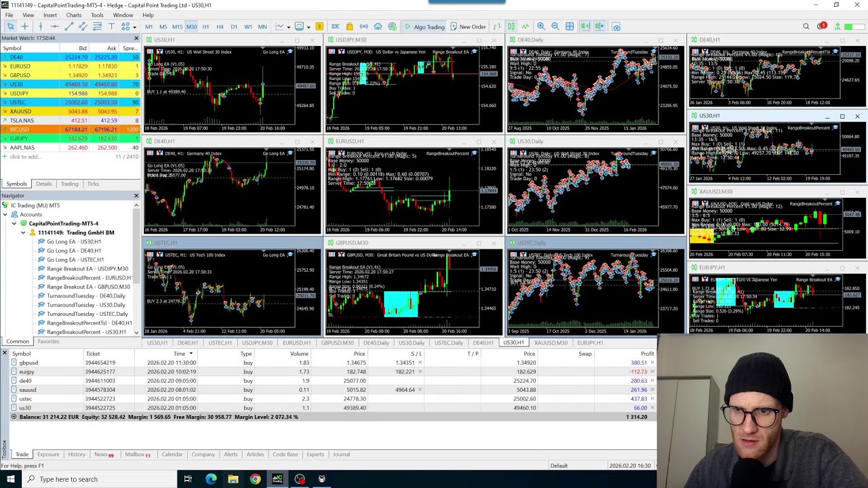The height and width of the screenshot is (488, 868).
Task: Open File Explorer from taskbar
Action: click(x=233, y=479)
